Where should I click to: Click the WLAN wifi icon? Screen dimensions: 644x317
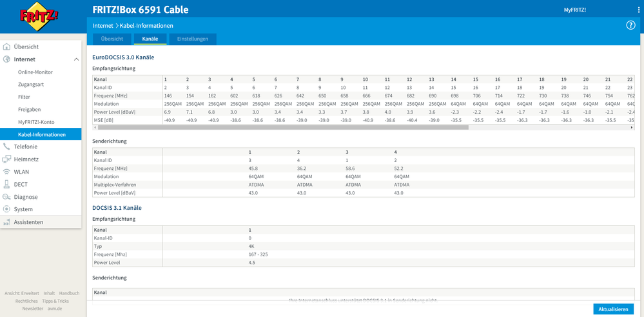click(x=7, y=172)
